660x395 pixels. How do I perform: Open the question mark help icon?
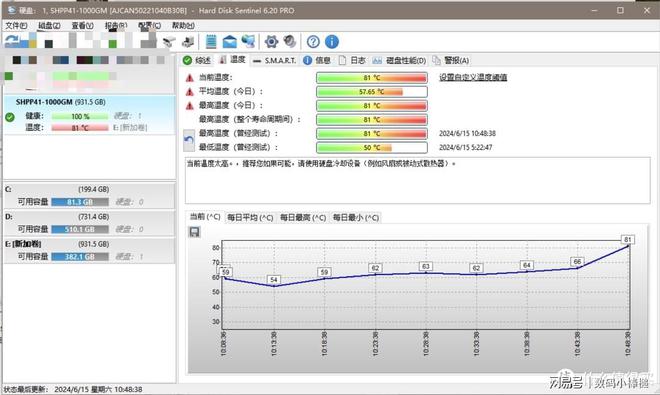pos(313,41)
